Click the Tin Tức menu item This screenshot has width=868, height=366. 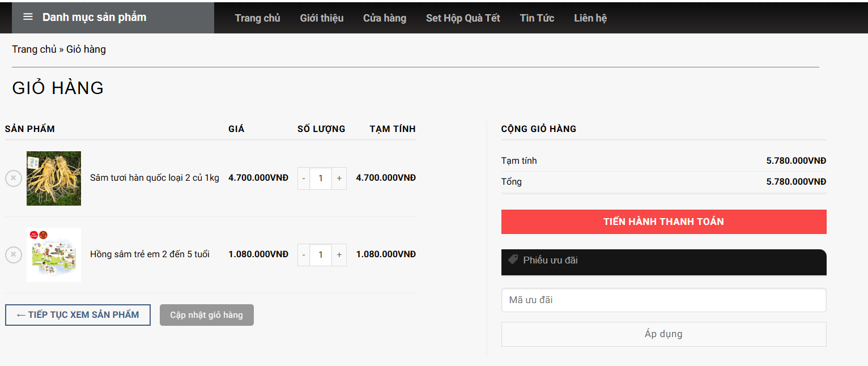point(537,18)
